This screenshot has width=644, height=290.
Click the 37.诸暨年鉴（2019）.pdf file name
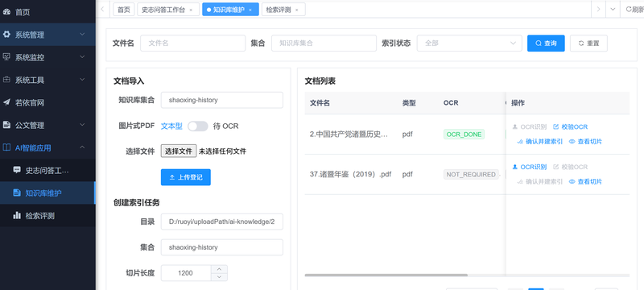tap(350, 174)
